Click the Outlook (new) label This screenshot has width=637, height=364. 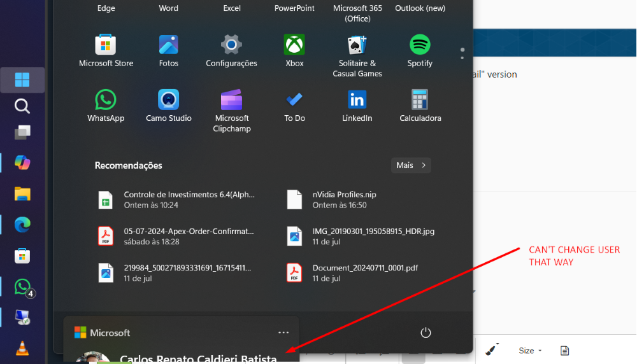420,8
